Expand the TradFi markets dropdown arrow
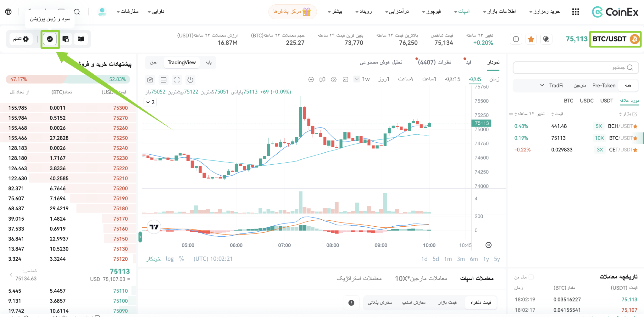Image resolution: width=644 pixels, height=317 pixels. (x=542, y=85)
